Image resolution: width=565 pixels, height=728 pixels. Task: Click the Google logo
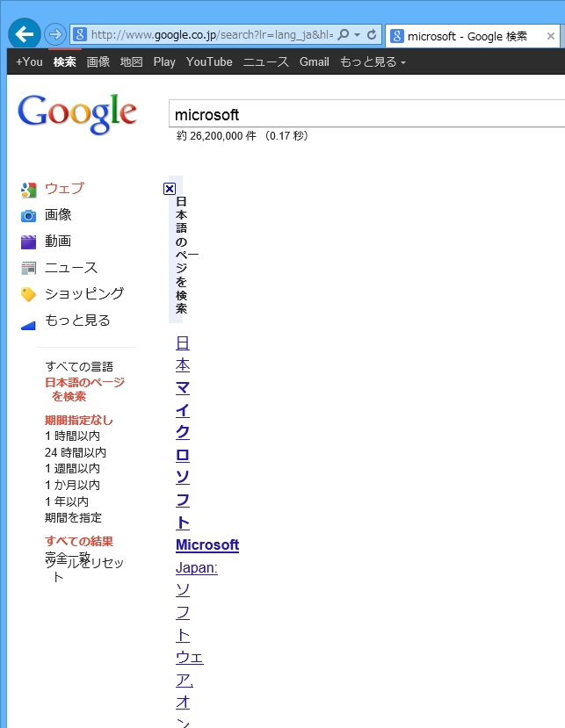pos(77,113)
